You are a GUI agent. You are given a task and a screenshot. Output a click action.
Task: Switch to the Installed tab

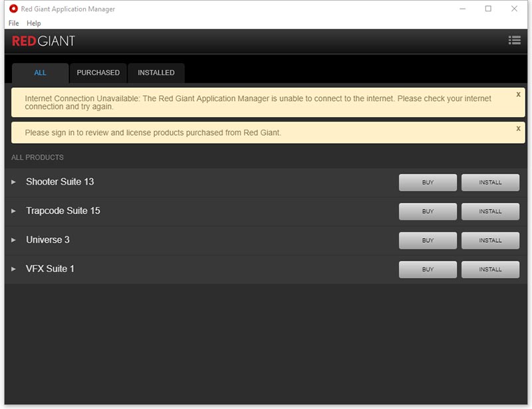point(156,72)
